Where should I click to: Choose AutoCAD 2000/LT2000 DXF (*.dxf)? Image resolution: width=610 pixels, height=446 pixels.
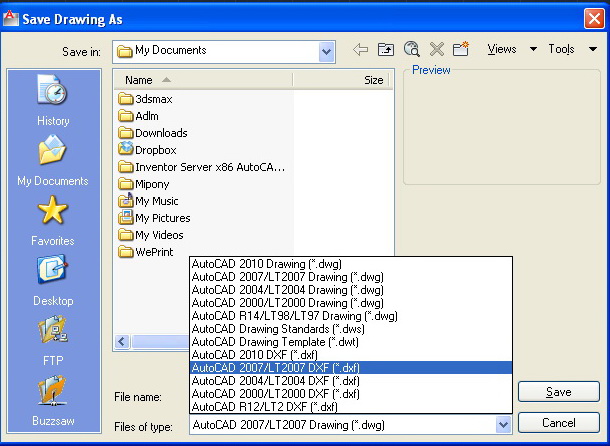pos(351,393)
